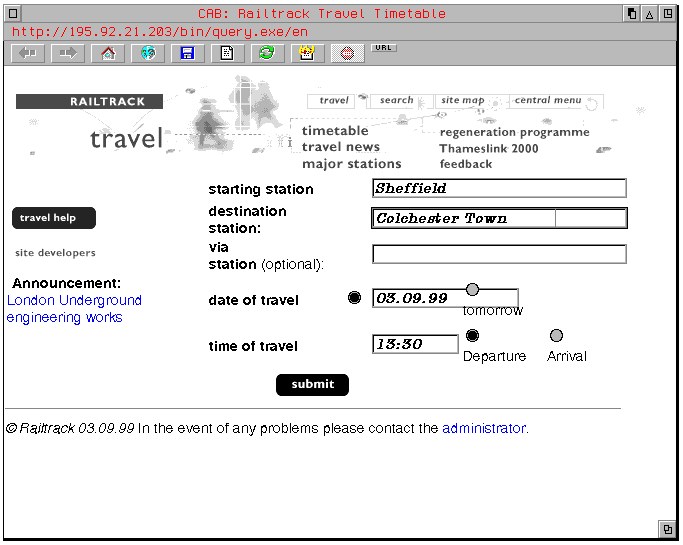The image size is (683, 545).
Task: Select the tomorrow radio button
Action: pyautogui.click(x=472, y=289)
